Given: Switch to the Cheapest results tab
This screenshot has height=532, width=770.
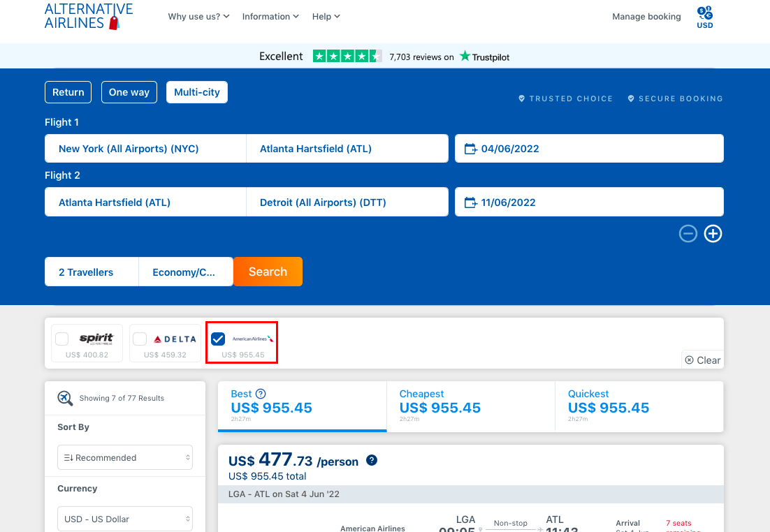Looking at the screenshot, I should click(471, 406).
